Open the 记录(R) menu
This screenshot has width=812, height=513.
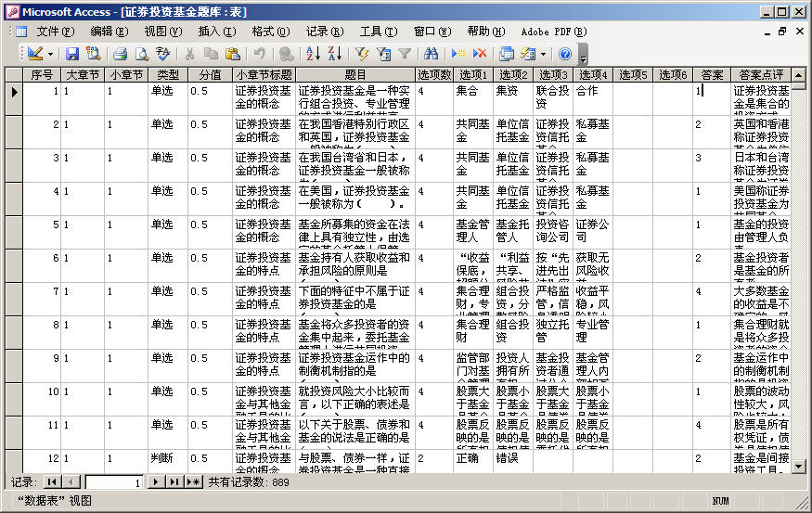[x=325, y=32]
